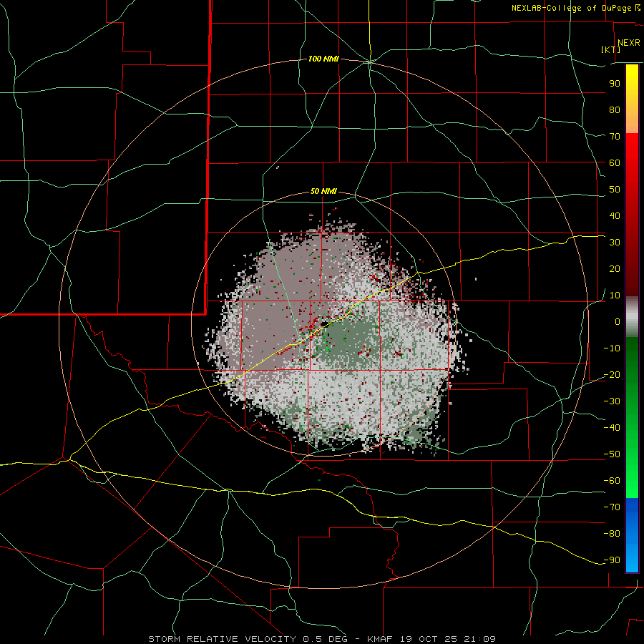Click the -30 value on the velocity scale

click(612, 401)
